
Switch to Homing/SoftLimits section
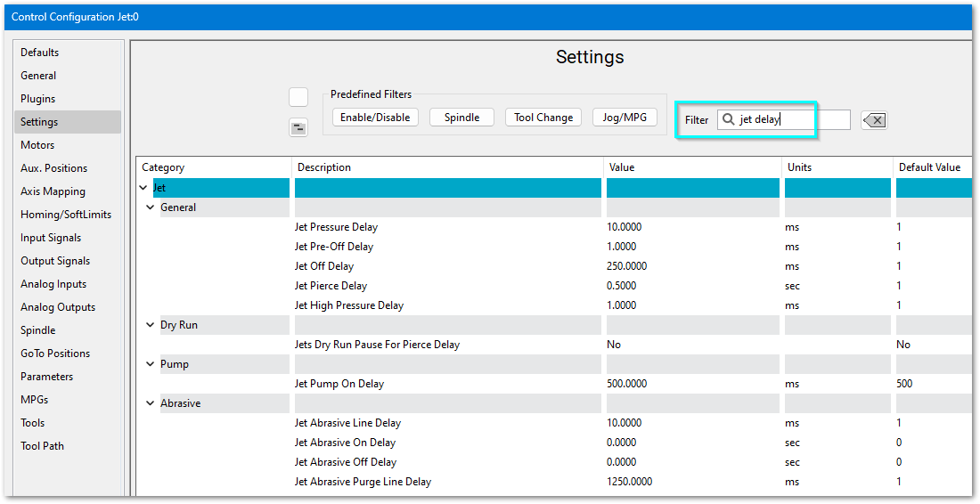click(x=66, y=215)
